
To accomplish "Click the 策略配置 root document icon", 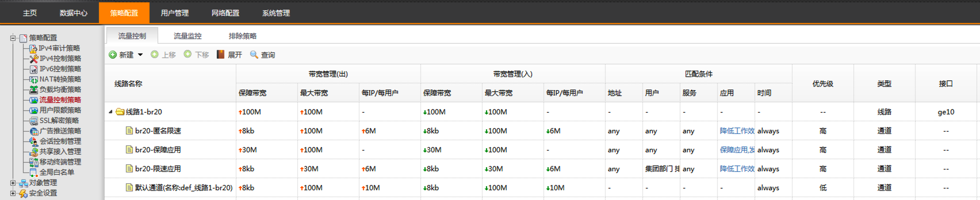I will (x=24, y=38).
